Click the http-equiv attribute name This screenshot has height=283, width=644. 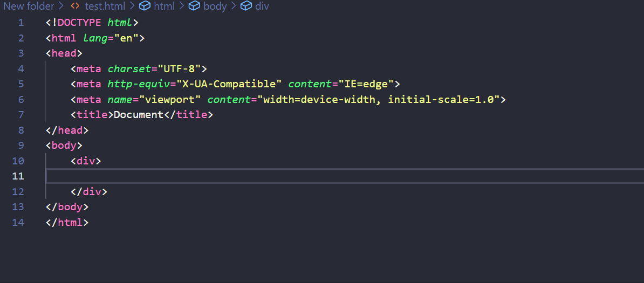pyautogui.click(x=139, y=84)
